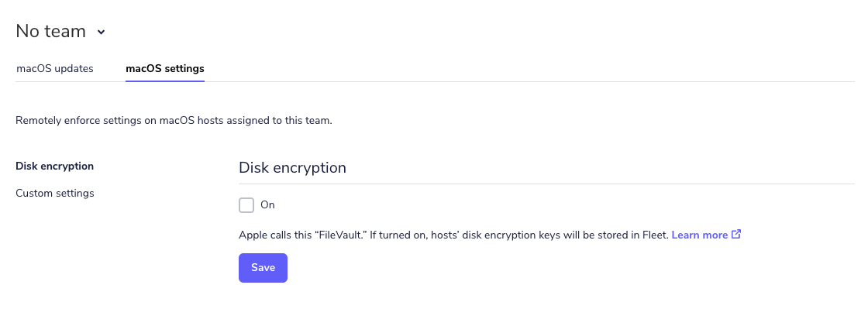
Task: Click the Disk encryption section heading
Action: [292, 167]
